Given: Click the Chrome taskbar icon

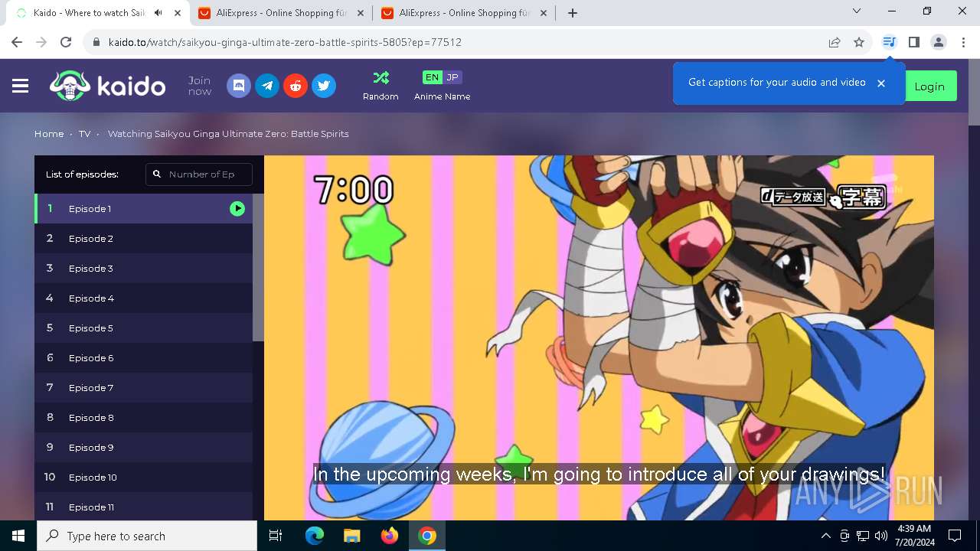Looking at the screenshot, I should click(427, 536).
